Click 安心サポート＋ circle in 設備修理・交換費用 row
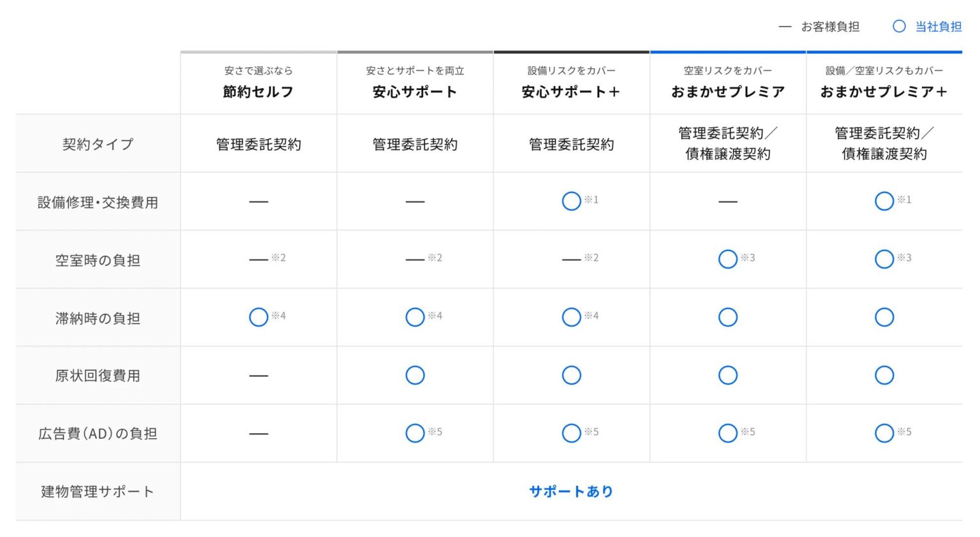 tap(571, 202)
